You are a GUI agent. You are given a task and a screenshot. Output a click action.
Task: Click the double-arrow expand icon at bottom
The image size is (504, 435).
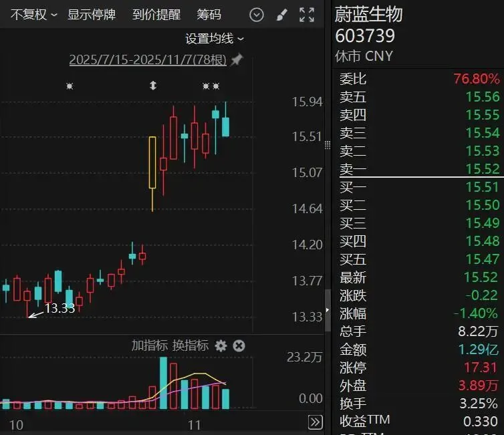point(316,422)
